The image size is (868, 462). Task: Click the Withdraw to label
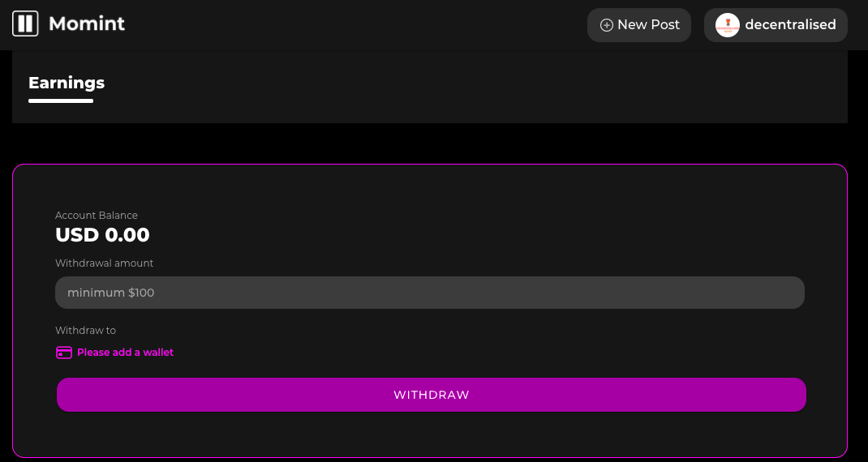85,331
